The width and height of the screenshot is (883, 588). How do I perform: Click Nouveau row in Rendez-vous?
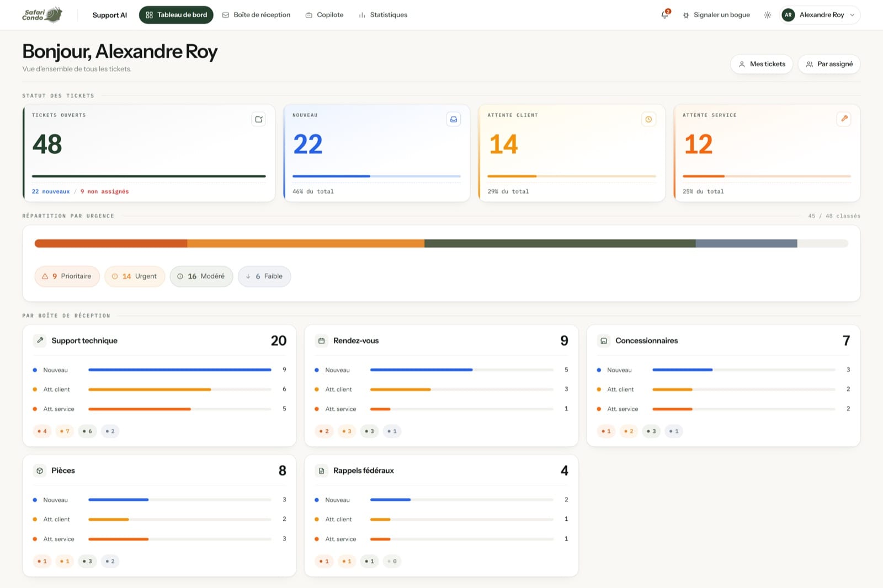[441, 370]
